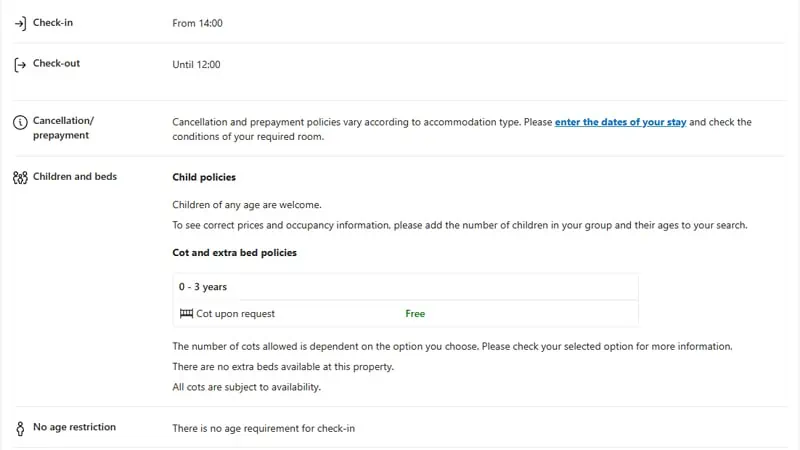The height and width of the screenshot is (450, 800).
Task: Click the Cot upon request text
Action: (236, 314)
